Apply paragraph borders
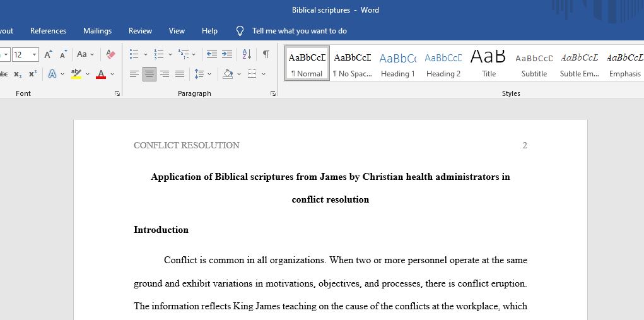 252,74
